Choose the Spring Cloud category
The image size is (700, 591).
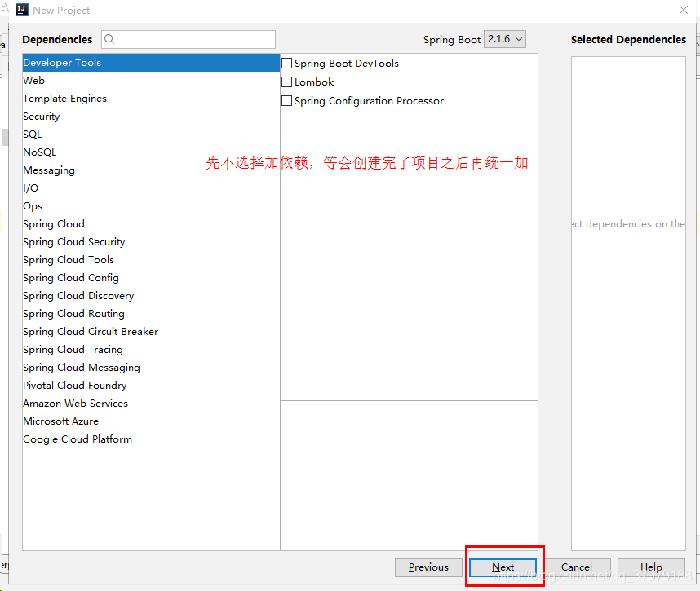click(x=151, y=224)
